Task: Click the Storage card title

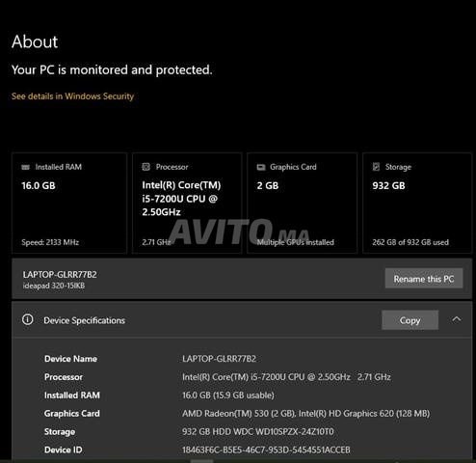Action: [398, 167]
